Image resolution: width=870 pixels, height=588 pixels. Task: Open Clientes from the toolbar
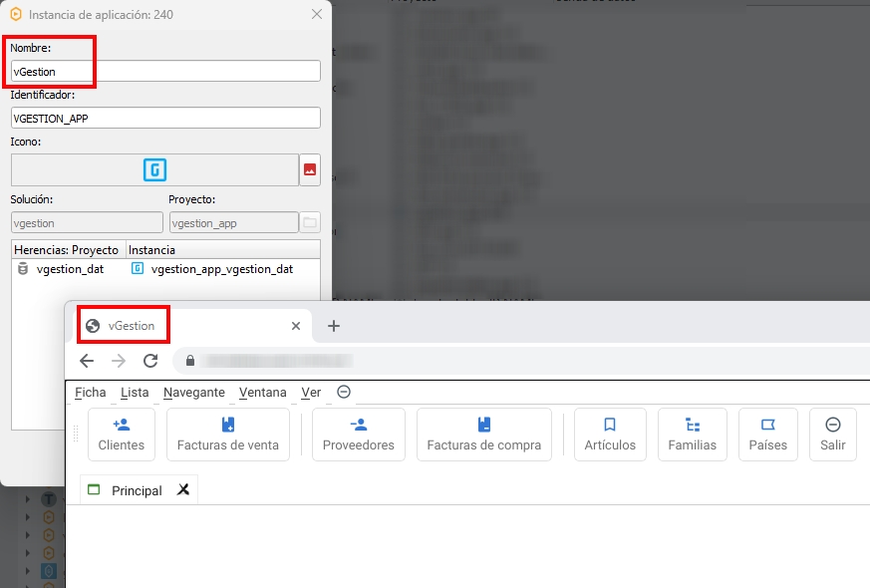pyautogui.click(x=121, y=435)
